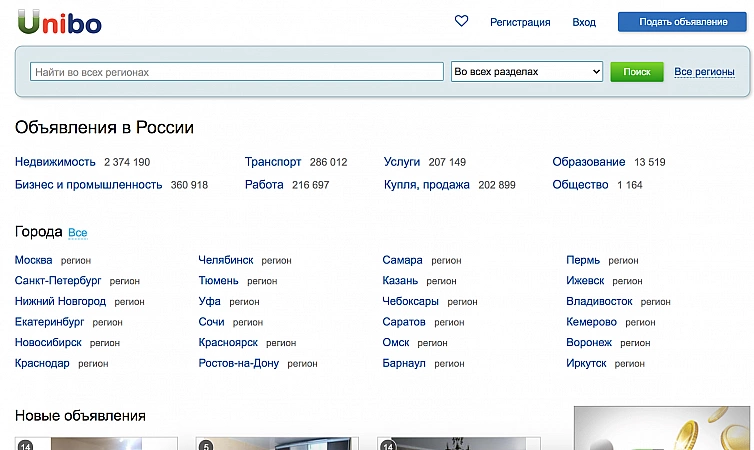The width and height of the screenshot is (754, 450).
Task: Browse the Транспорт category
Action: (x=273, y=162)
